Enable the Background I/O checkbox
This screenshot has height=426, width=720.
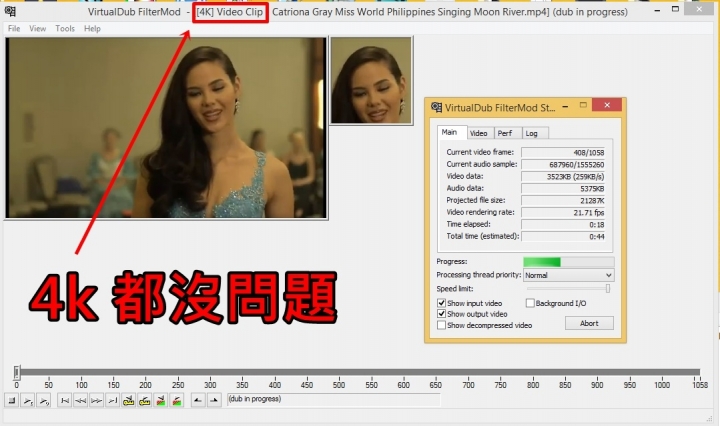530,303
